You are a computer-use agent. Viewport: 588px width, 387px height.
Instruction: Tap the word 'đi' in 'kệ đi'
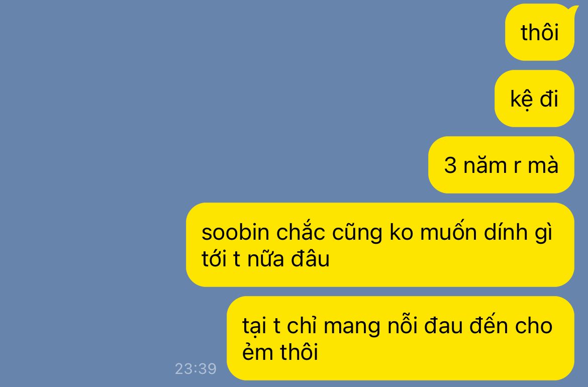point(549,99)
